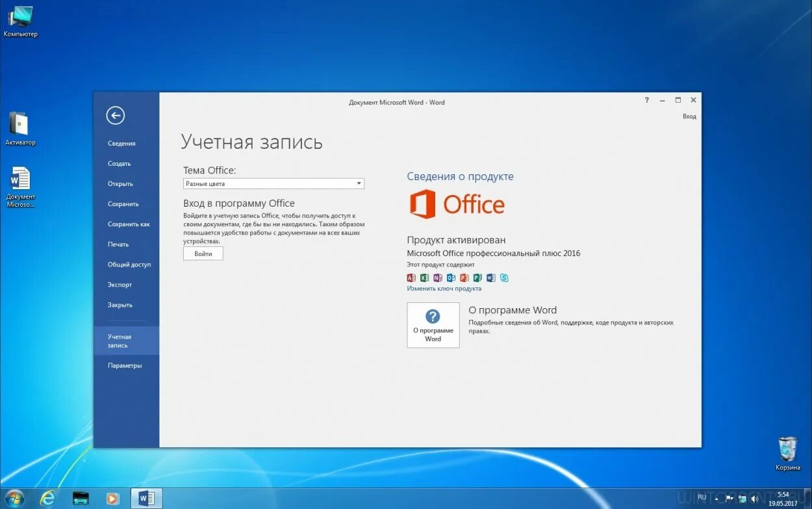Click the Office logo under product information
This screenshot has width=812, height=509.
457,204
